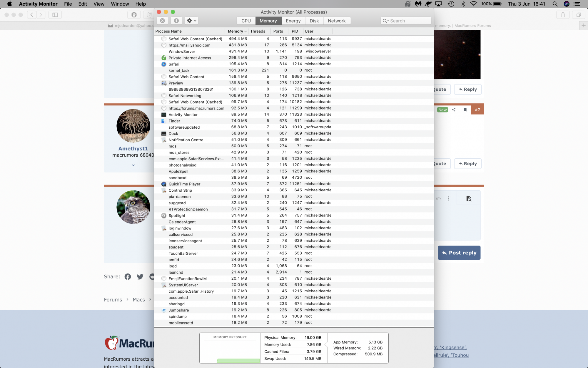Viewport: 588px width, 368px height.
Task: Open the Amethyst1 avatar image
Action: click(133, 126)
